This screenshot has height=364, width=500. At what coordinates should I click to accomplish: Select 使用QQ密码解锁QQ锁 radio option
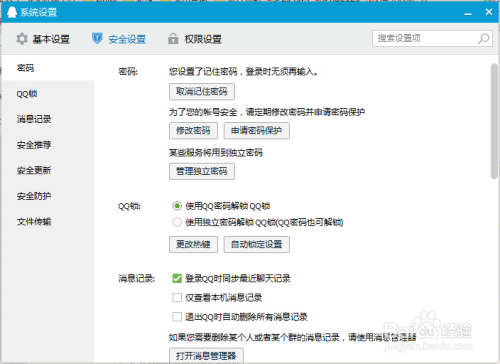pos(177,206)
